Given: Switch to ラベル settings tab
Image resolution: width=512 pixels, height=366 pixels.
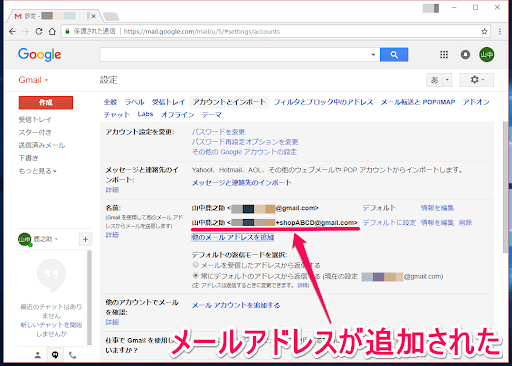Looking at the screenshot, I should (x=134, y=102).
